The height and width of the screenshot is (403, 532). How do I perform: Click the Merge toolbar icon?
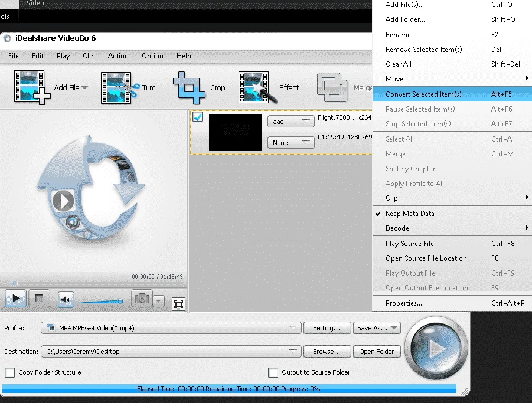coord(332,87)
